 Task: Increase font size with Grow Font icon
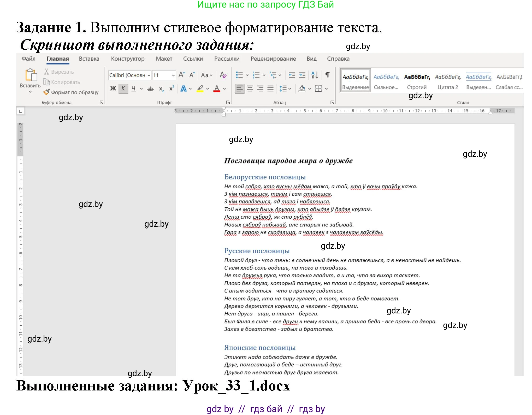click(x=181, y=75)
